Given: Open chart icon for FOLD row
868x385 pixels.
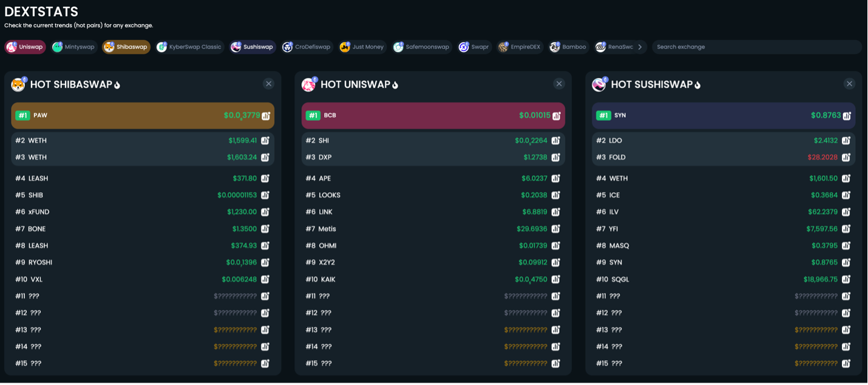Looking at the screenshot, I should [x=846, y=157].
